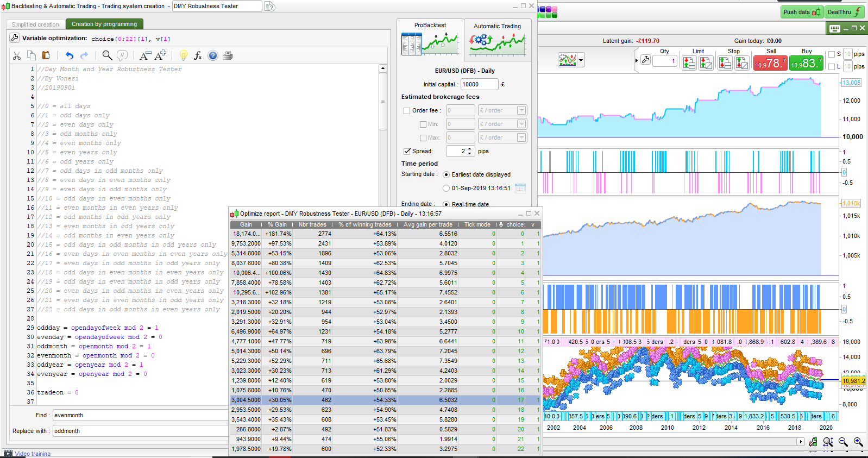Enable the Order fee checkbox
This screenshot has height=458, width=868.
[x=407, y=111]
